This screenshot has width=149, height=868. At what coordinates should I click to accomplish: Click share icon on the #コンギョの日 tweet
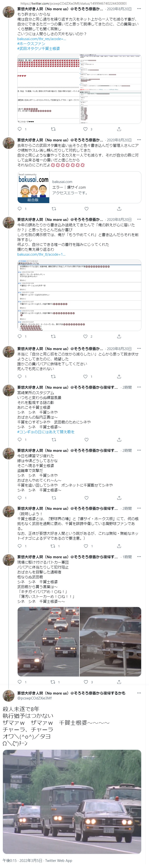119,439
